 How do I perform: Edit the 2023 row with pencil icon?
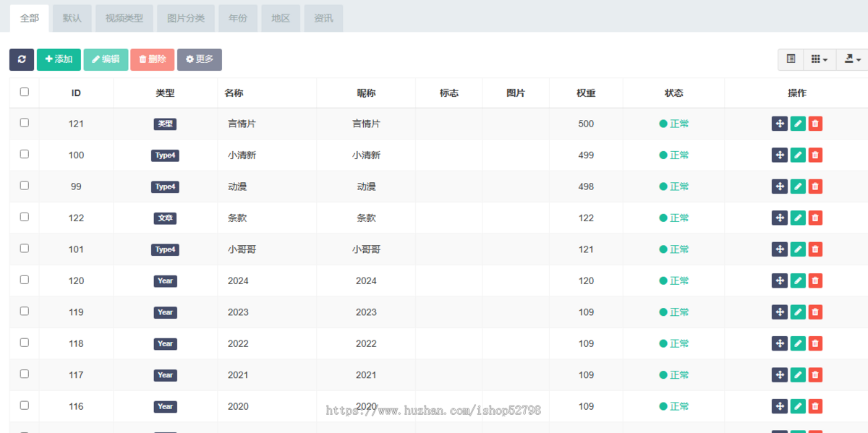click(798, 312)
